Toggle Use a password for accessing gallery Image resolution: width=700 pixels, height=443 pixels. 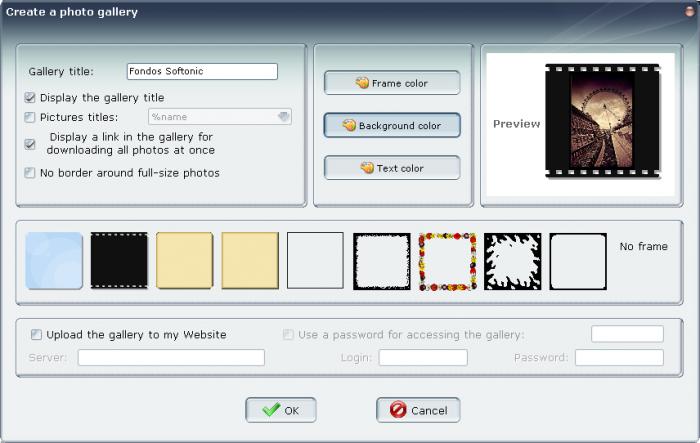tap(288, 334)
